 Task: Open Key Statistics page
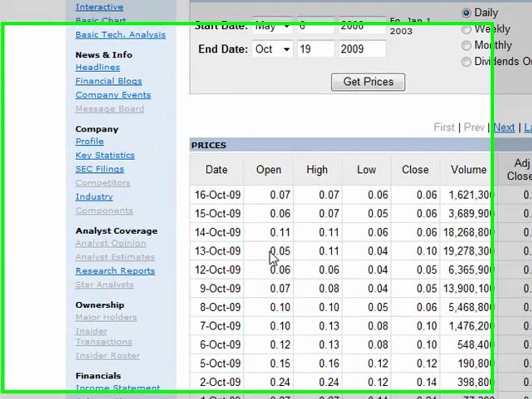tap(105, 155)
